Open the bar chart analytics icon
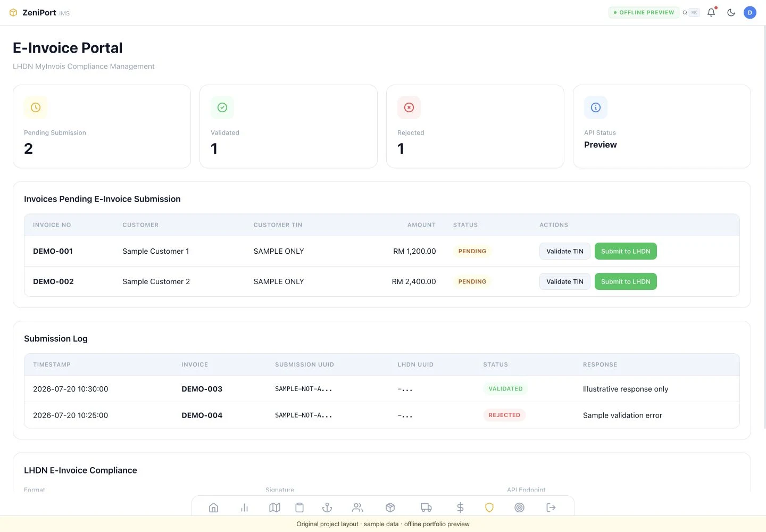Image resolution: width=766 pixels, height=532 pixels. coord(245,508)
